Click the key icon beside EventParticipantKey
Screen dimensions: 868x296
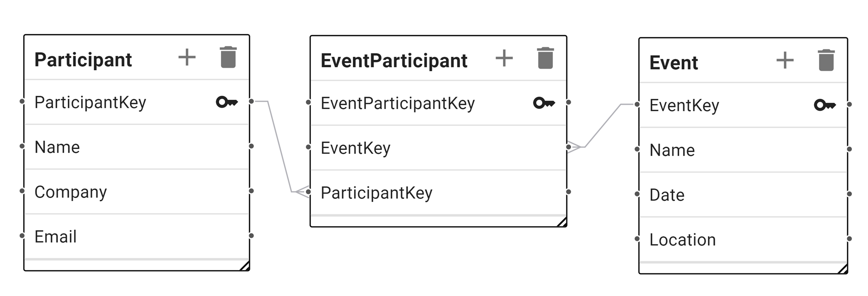(x=544, y=103)
